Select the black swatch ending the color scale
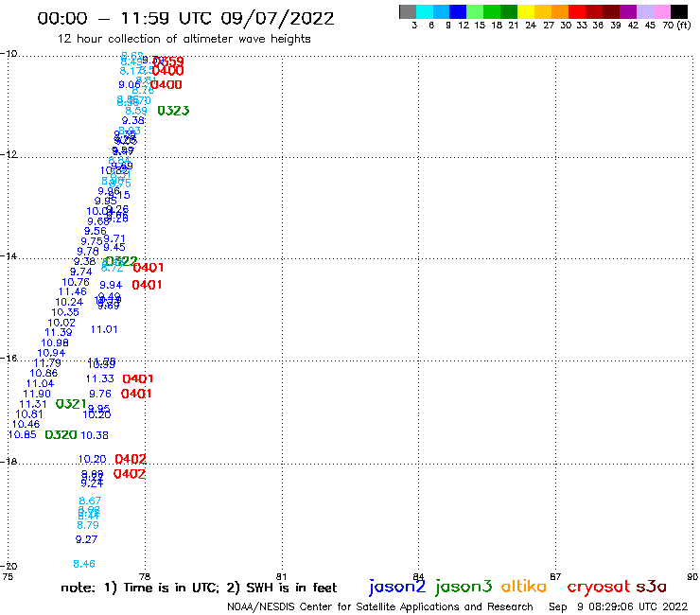Image resolution: width=700 pixels, height=615 pixels. [x=678, y=11]
